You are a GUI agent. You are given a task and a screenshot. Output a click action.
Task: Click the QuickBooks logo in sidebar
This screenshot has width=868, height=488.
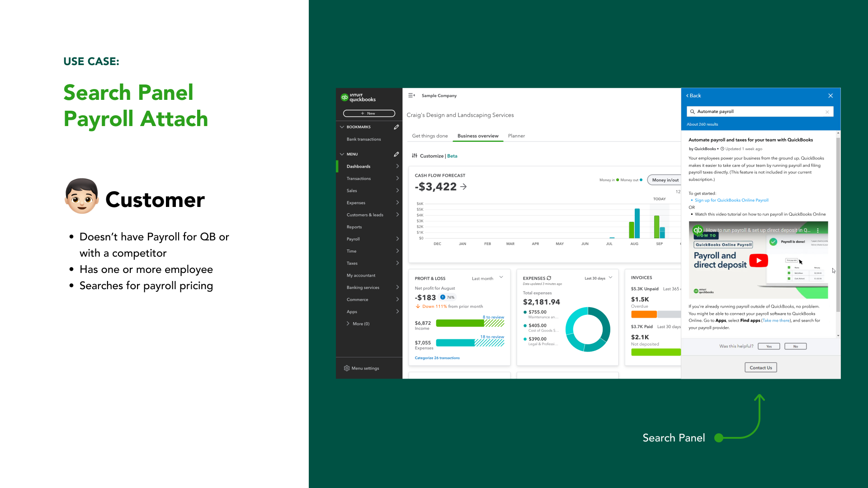pyautogui.click(x=359, y=97)
